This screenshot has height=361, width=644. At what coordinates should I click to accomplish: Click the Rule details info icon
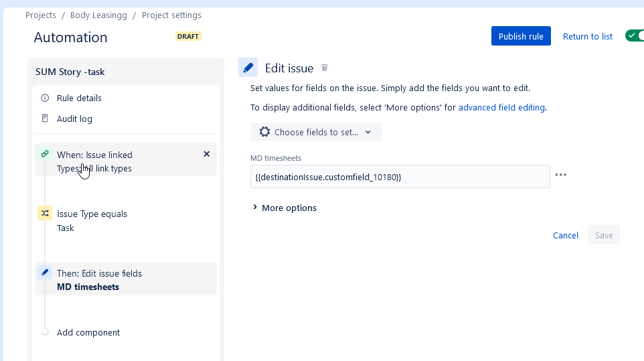45,98
